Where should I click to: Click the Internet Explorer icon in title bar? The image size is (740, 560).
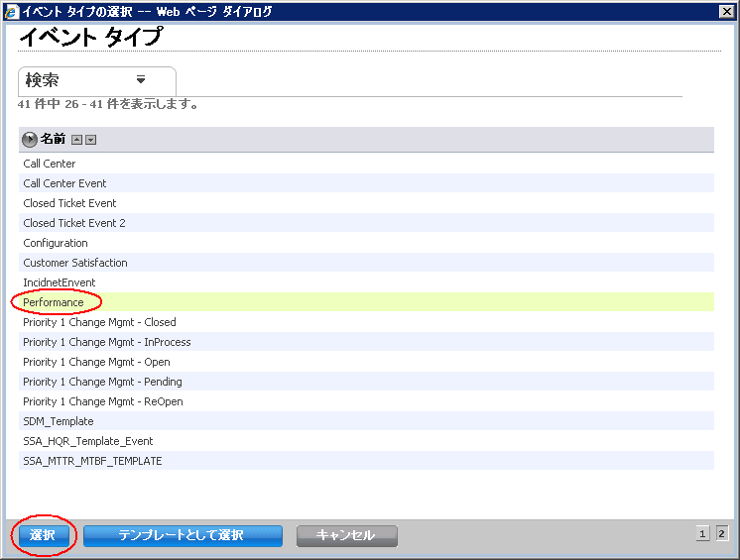11,11
